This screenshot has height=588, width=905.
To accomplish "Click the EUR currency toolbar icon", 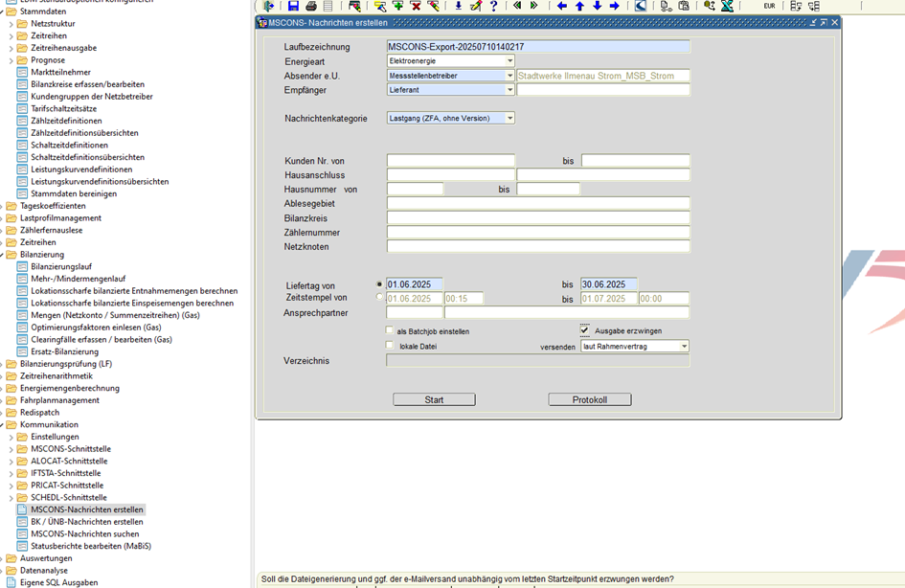I will [x=769, y=6].
